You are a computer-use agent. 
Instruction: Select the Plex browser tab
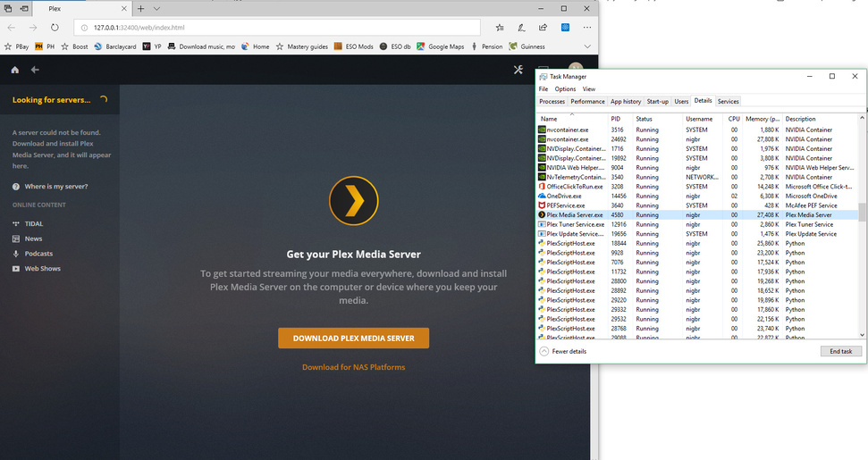click(83, 8)
